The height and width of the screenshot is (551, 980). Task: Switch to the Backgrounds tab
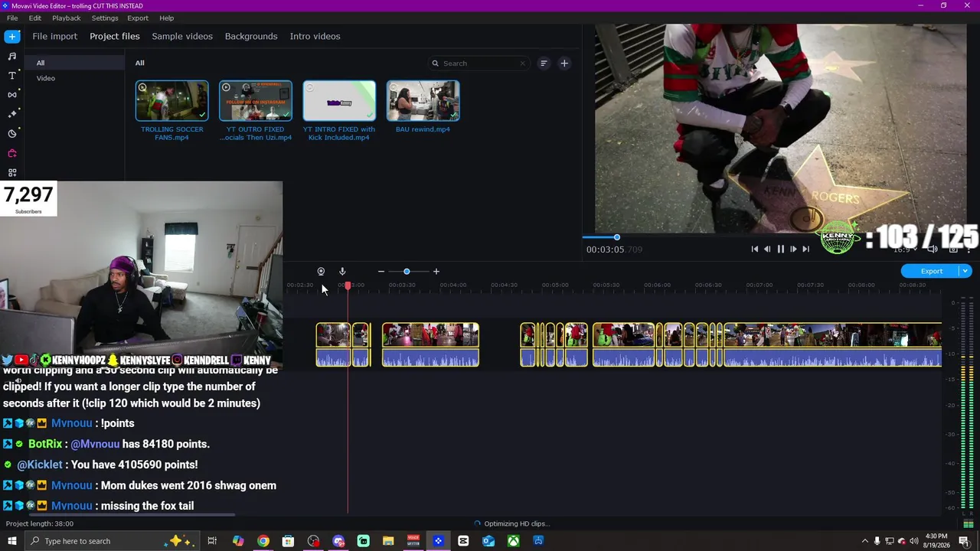[251, 36]
